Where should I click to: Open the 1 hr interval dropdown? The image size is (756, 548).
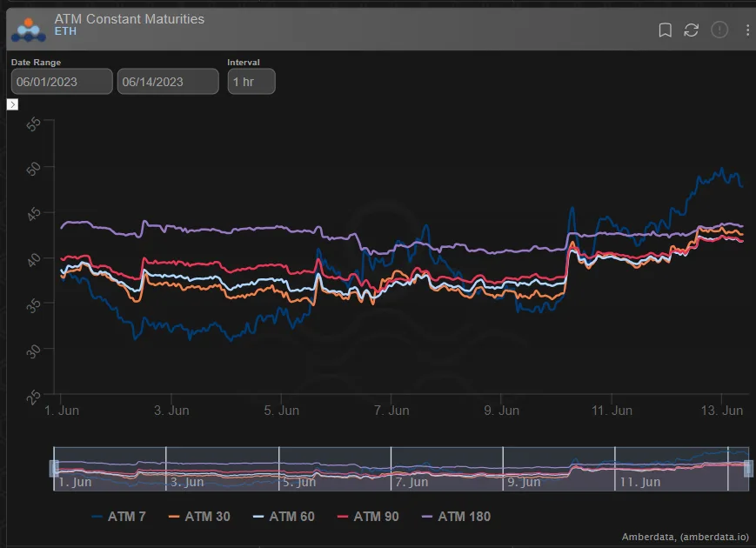pos(251,82)
